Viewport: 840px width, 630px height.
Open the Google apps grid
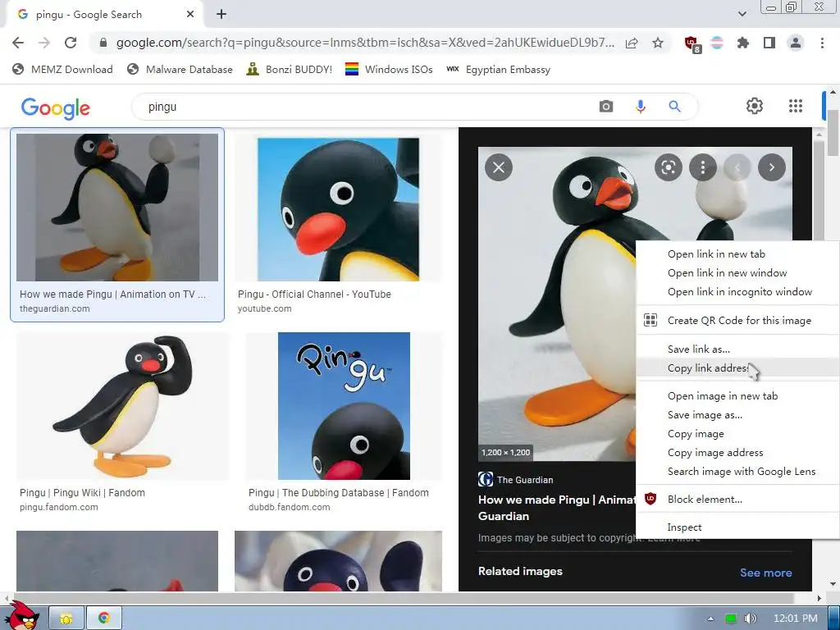(x=796, y=106)
